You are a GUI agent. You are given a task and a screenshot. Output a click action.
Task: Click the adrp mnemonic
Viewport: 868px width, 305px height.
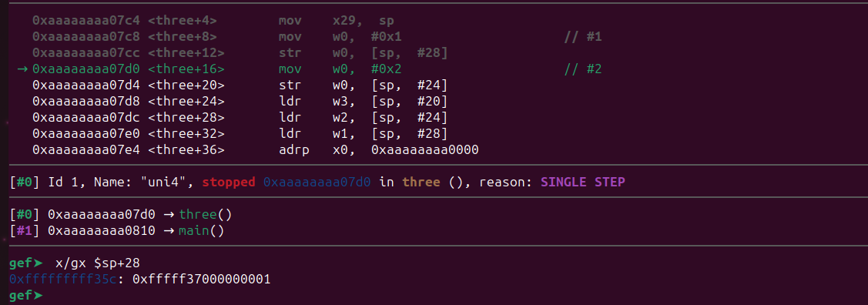pos(294,150)
